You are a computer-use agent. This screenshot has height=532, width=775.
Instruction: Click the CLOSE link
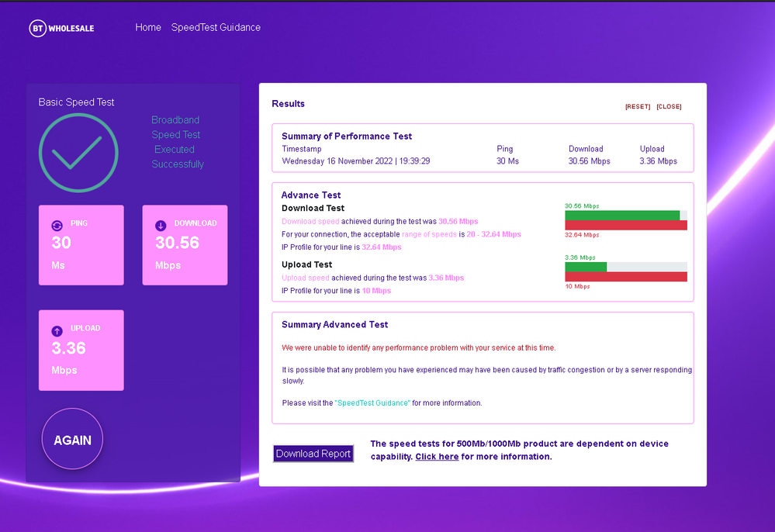pos(669,106)
